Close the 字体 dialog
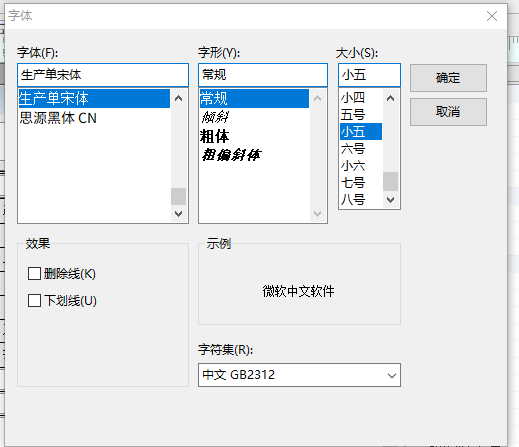The width and height of the screenshot is (519, 447). point(492,16)
